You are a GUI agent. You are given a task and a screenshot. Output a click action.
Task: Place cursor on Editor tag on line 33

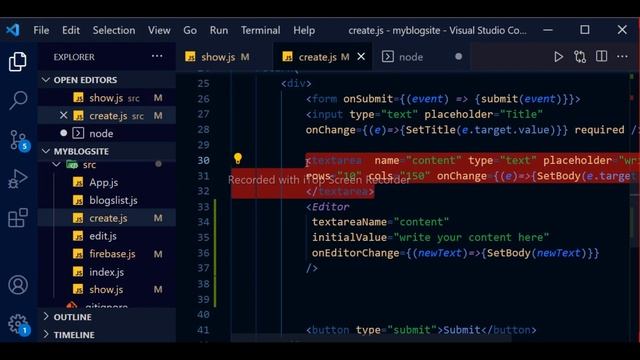pyautogui.click(x=330, y=207)
